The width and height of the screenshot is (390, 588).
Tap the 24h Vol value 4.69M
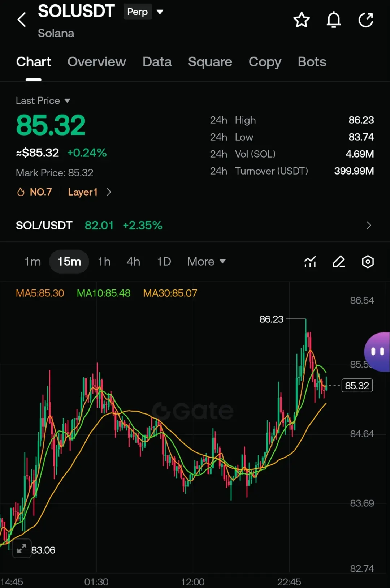pos(360,154)
